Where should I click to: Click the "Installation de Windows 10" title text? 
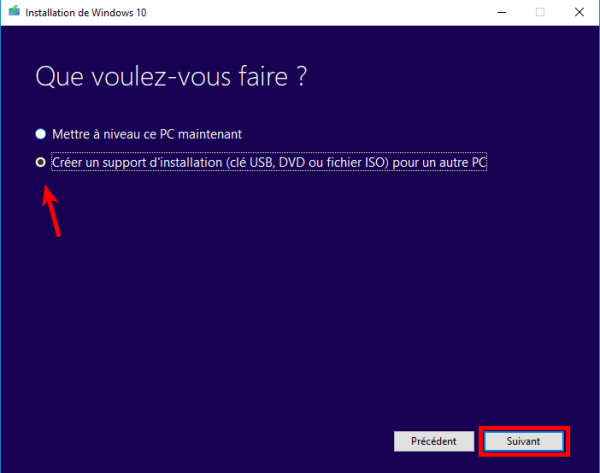pos(79,12)
